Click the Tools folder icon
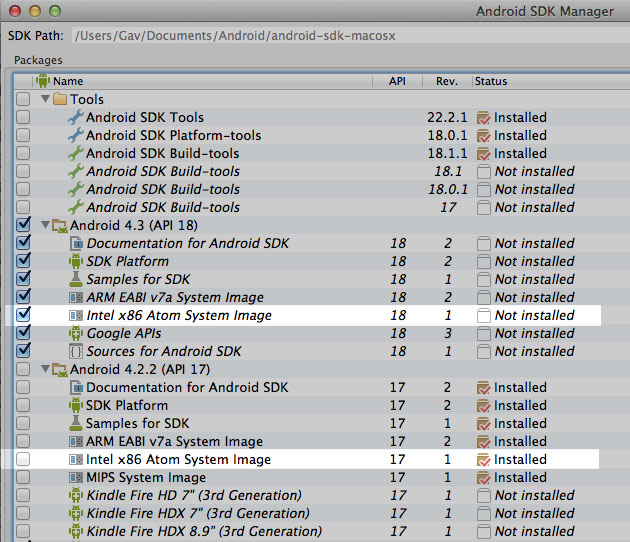This screenshot has height=542, width=630. (60, 100)
